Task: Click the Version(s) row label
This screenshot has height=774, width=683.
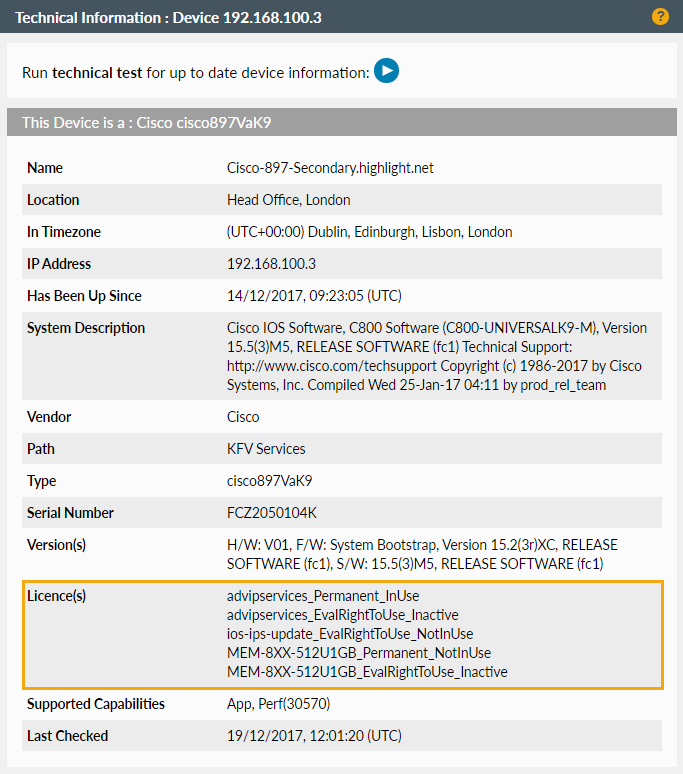Action: pyautogui.click(x=56, y=545)
